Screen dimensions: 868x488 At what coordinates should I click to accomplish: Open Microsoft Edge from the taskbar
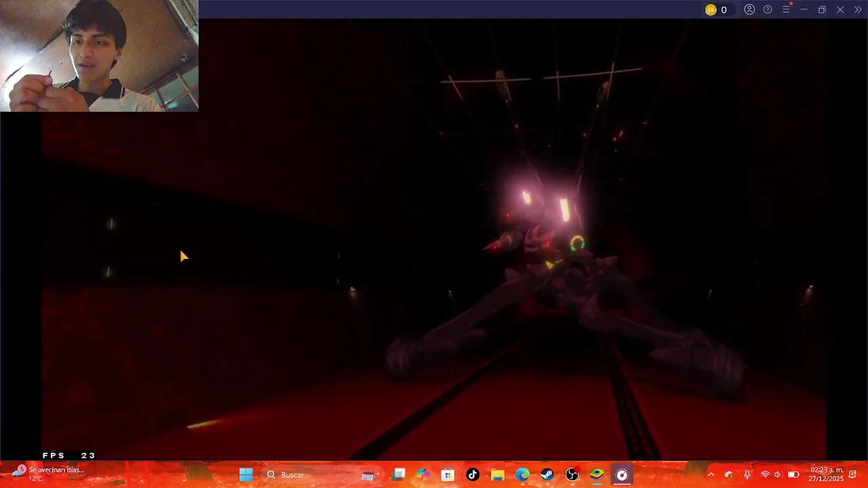pyautogui.click(x=522, y=474)
